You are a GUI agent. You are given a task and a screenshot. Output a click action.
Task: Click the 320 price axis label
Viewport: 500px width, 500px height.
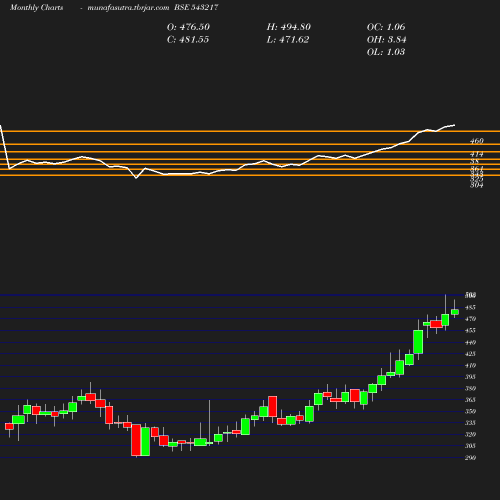click(x=470, y=434)
